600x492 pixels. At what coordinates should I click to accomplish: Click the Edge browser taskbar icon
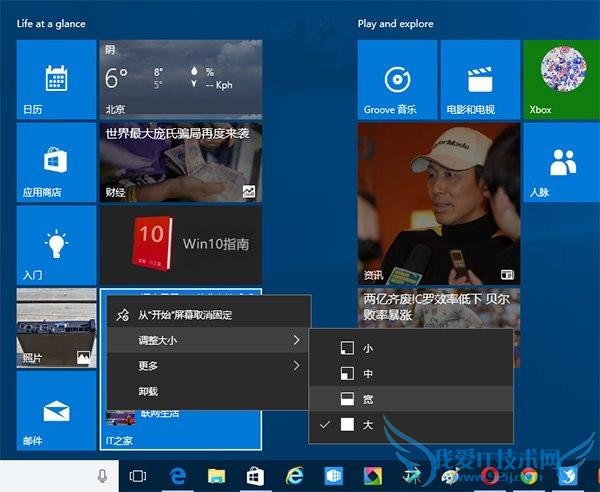tap(180, 475)
